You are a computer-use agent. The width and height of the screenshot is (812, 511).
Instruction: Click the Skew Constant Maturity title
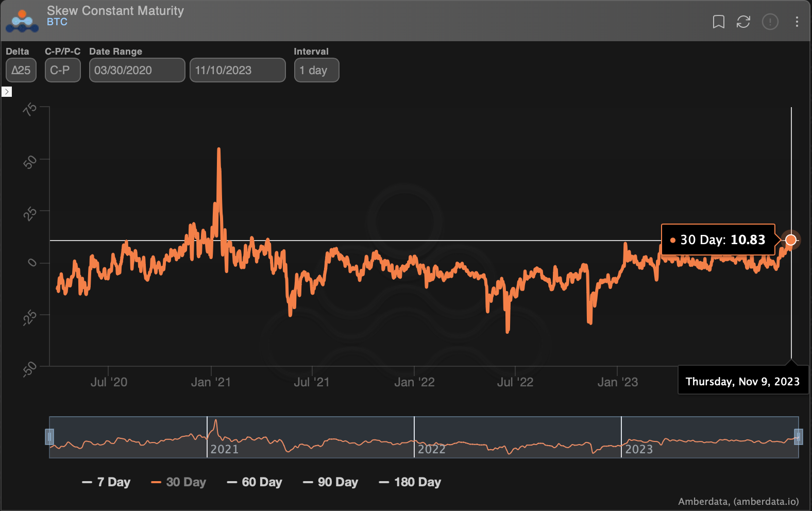115,10
